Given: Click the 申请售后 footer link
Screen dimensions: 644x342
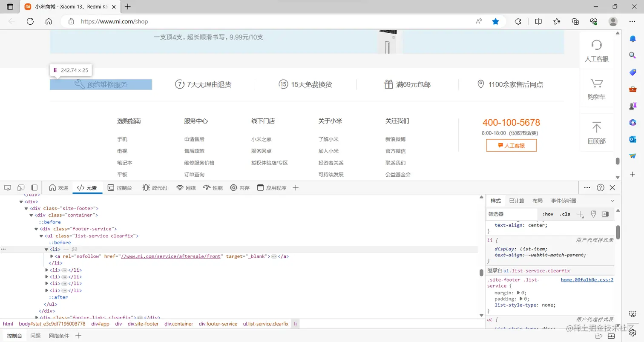Looking at the screenshot, I should tap(194, 139).
